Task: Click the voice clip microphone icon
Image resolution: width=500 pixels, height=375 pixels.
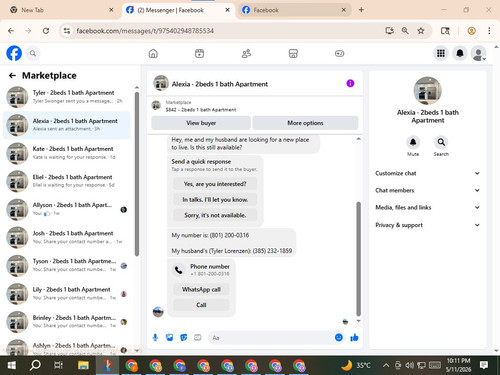Action: (x=155, y=338)
